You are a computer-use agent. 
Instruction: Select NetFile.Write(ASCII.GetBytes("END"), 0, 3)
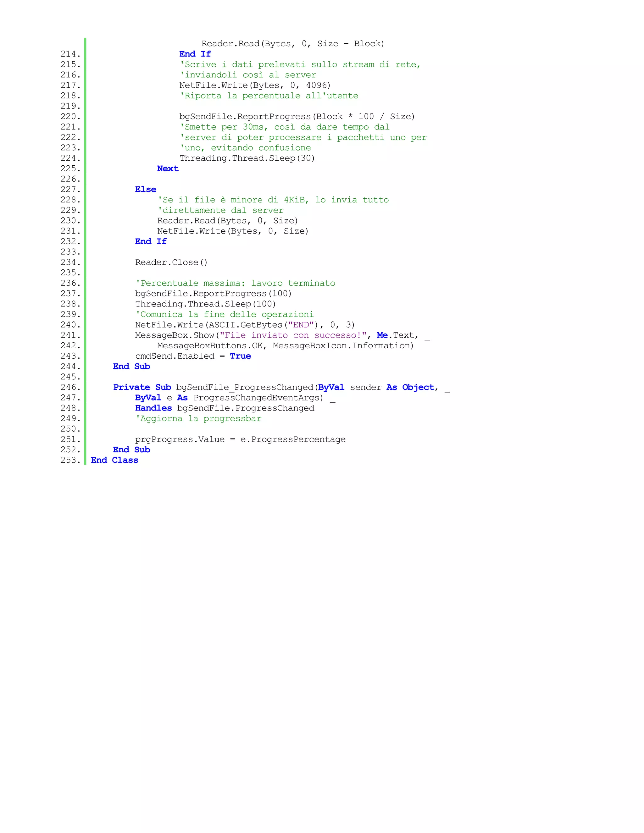[x=245, y=325]
